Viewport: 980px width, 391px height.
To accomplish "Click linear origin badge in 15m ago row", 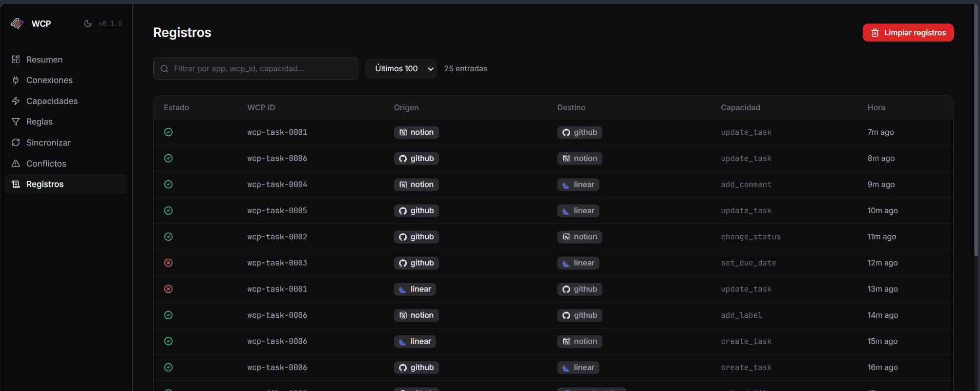I will pyautogui.click(x=414, y=341).
